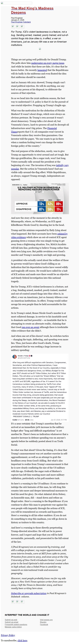80x644 pixels.
Task: Click the last share icon below the article
Action: 22,601
